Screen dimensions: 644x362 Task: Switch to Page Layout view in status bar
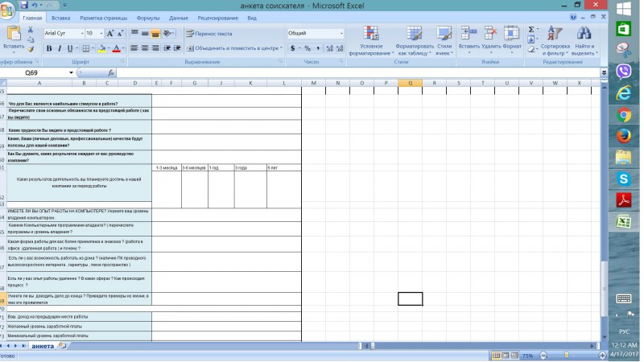(x=506, y=356)
